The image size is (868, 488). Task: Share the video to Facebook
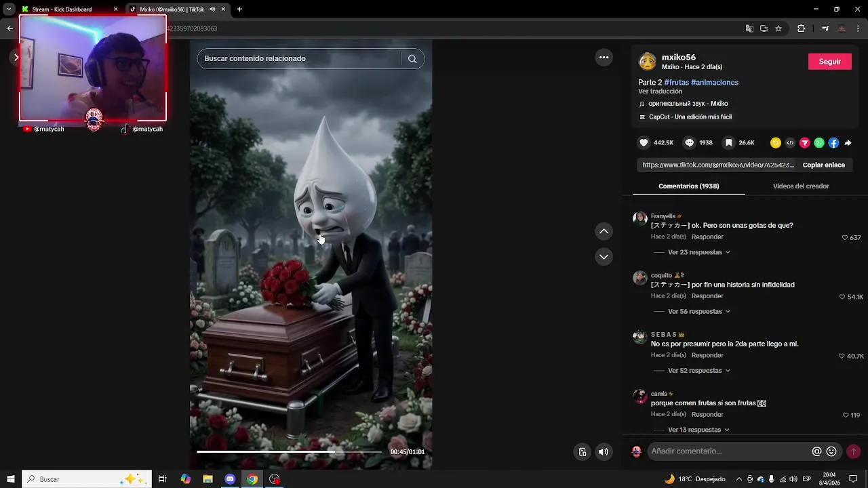833,143
